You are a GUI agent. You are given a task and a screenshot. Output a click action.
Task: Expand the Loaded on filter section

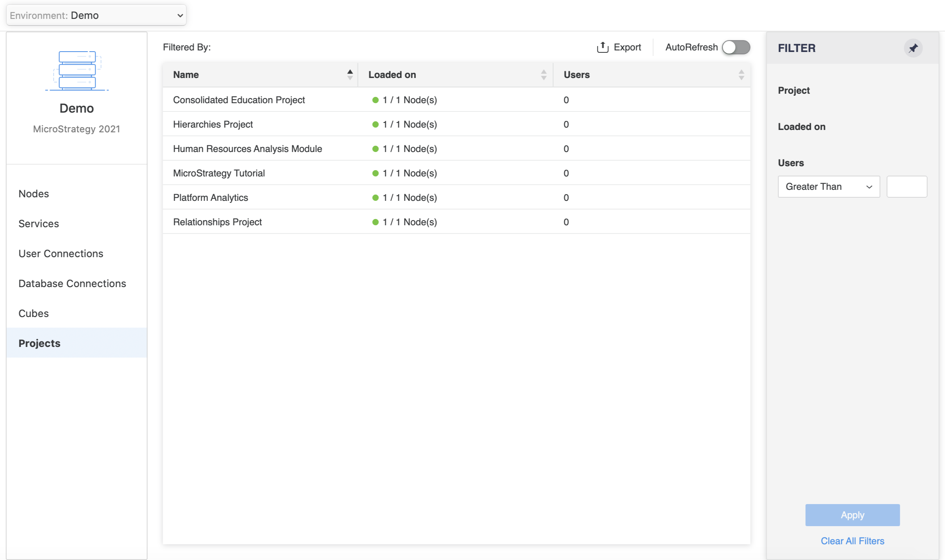pyautogui.click(x=801, y=126)
